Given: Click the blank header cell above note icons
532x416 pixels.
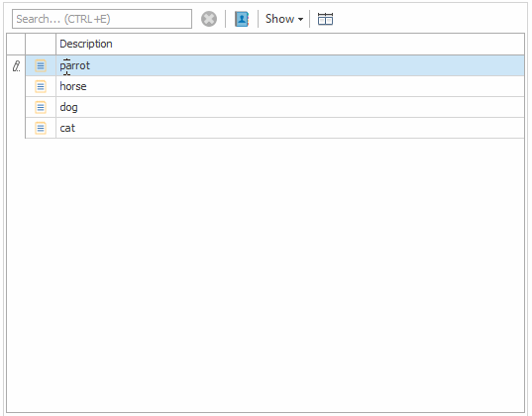Looking at the screenshot, I should pos(41,44).
